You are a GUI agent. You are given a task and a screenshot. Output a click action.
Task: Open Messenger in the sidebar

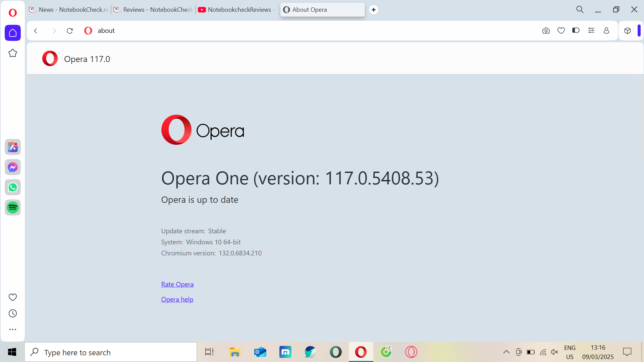tap(13, 167)
